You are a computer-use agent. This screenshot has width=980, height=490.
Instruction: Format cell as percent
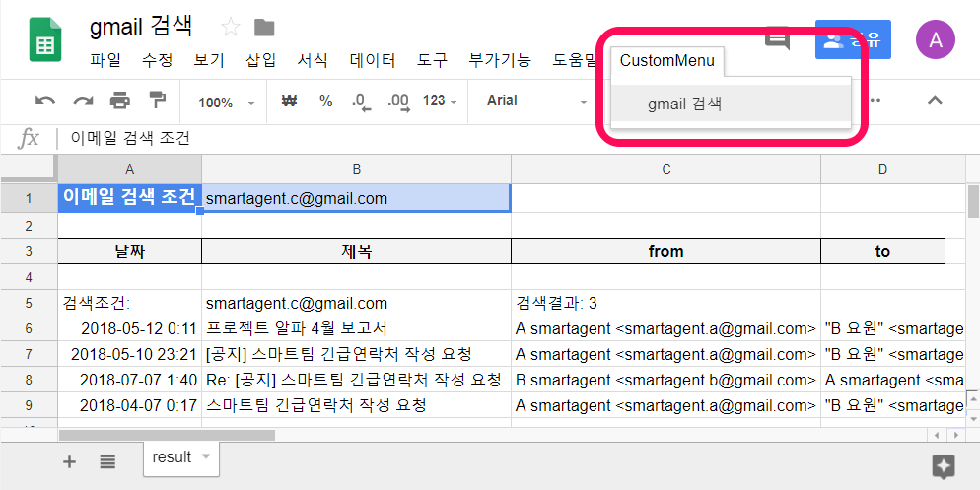pos(325,101)
